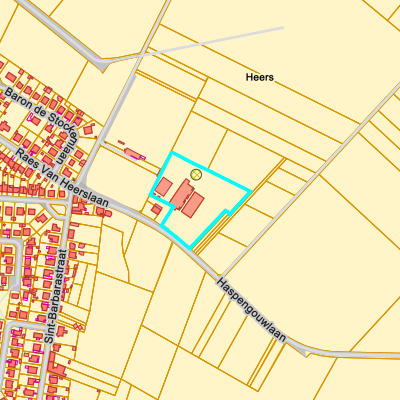Viewport: 400px width, 400px height.
Task: Click the yellow crossed-circle location marker
Action: pyautogui.click(x=196, y=174)
